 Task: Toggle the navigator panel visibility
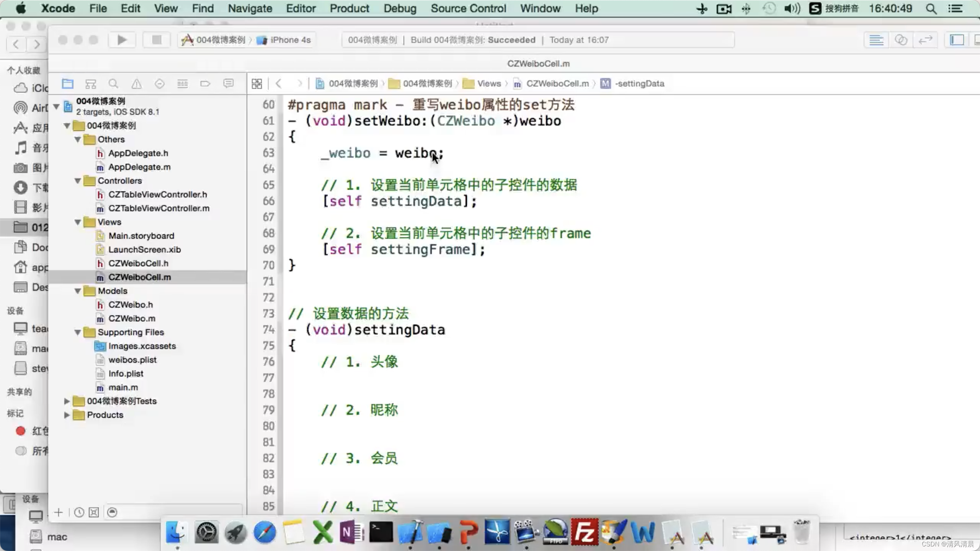pos(957,40)
